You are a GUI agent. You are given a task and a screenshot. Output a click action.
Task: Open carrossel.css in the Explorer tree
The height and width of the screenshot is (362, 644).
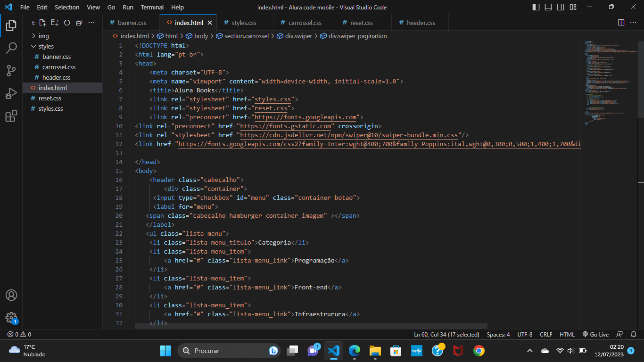(x=62, y=67)
